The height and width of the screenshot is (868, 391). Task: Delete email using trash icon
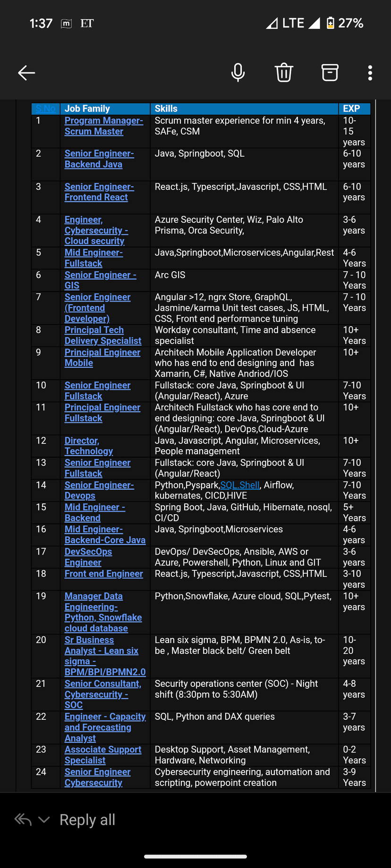pos(284,73)
